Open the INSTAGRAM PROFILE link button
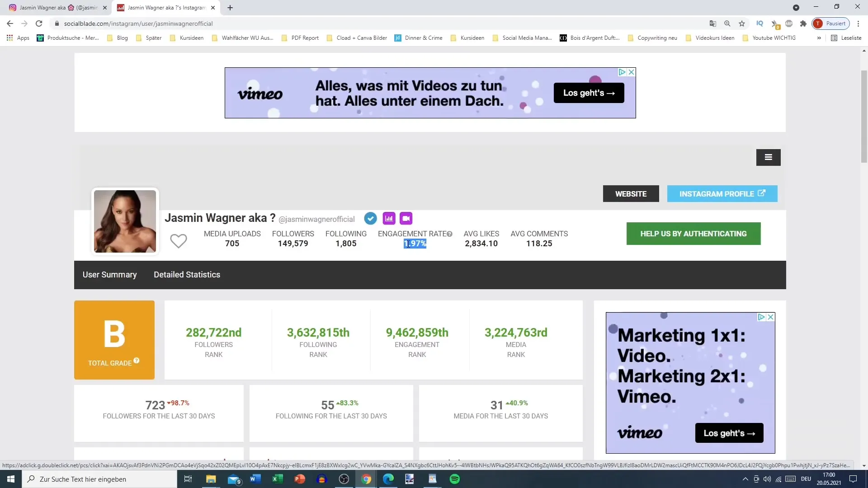The height and width of the screenshot is (488, 868). (x=722, y=194)
